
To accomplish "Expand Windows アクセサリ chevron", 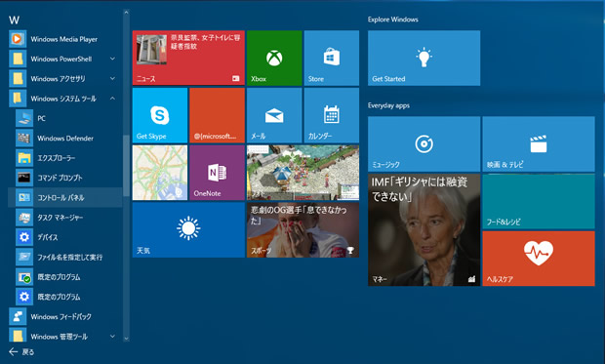I will point(112,78).
